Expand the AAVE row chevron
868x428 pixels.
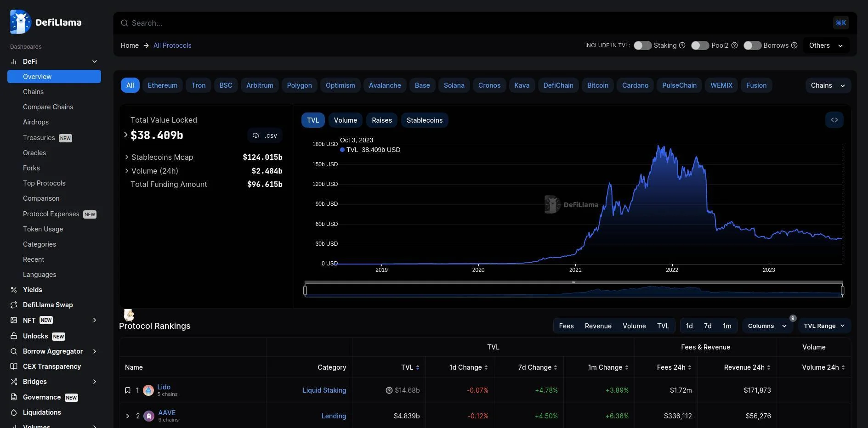[x=128, y=416]
